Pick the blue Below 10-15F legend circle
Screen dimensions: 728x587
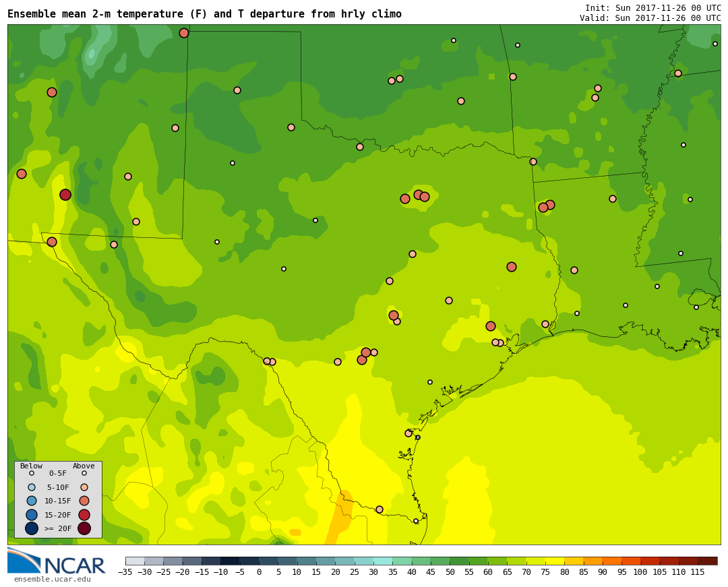(x=32, y=501)
